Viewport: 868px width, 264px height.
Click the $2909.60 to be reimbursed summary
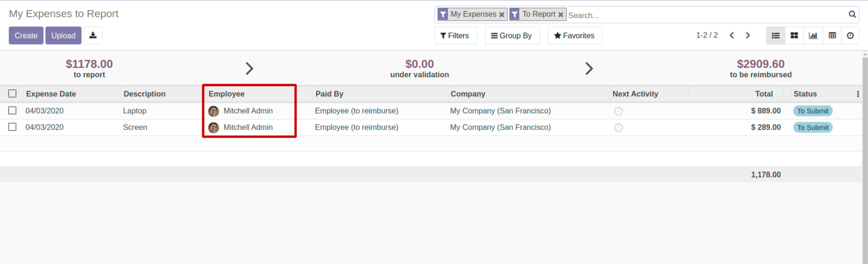pyautogui.click(x=761, y=68)
